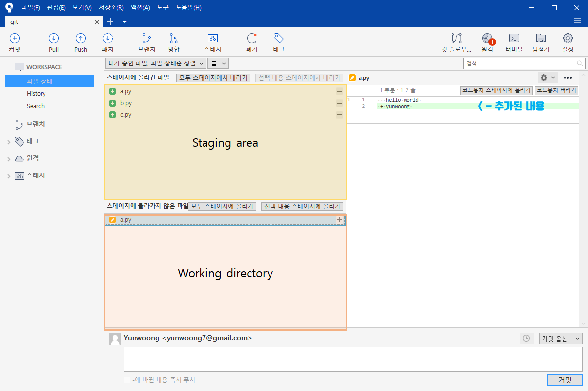Click the 병합 merge icon

[x=174, y=38]
